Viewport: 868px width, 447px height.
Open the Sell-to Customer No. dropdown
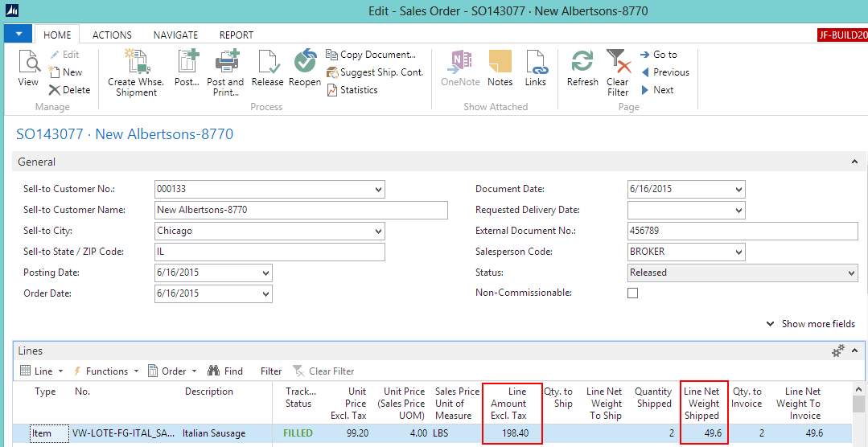pos(378,190)
